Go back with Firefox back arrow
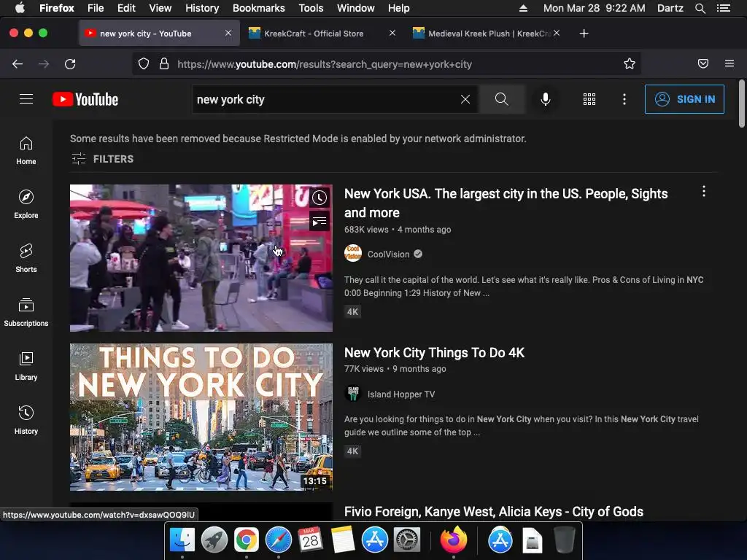 (18, 64)
